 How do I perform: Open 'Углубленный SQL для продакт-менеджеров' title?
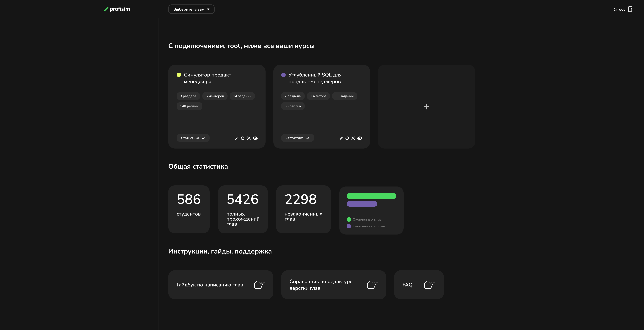point(315,78)
